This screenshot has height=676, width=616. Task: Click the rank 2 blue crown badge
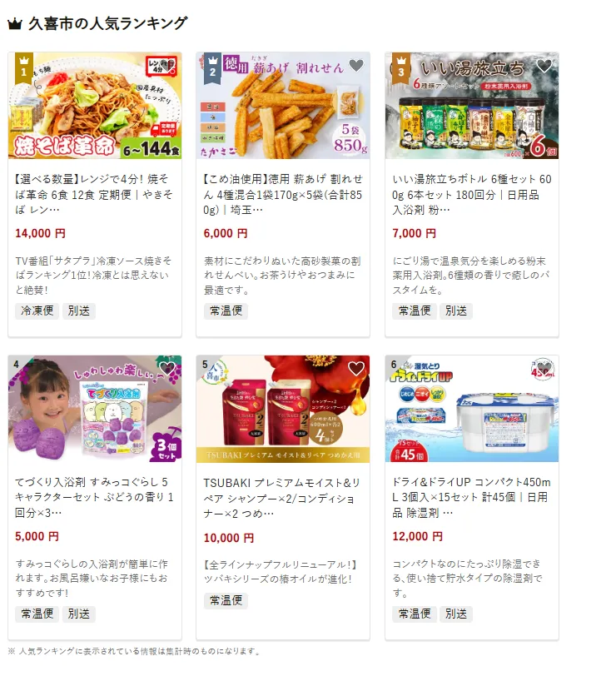(x=212, y=66)
